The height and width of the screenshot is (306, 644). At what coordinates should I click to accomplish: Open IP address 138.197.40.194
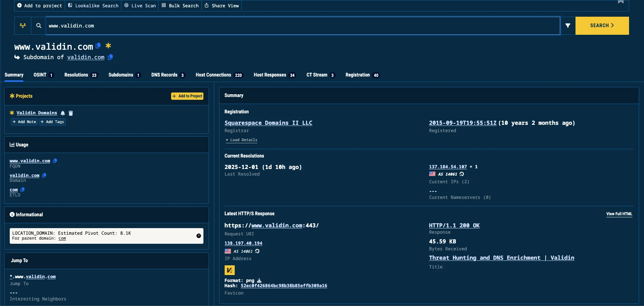pyautogui.click(x=243, y=243)
